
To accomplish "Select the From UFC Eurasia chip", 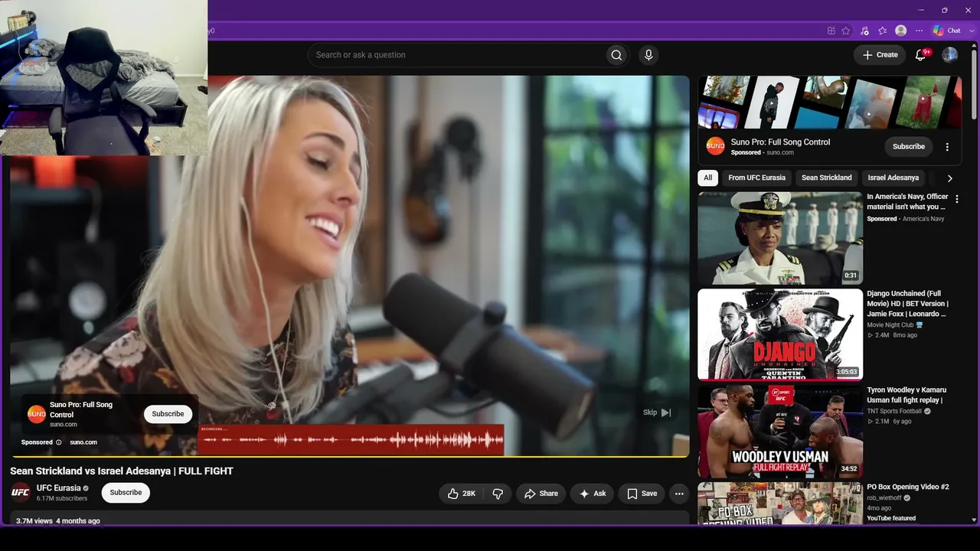I will tap(756, 178).
